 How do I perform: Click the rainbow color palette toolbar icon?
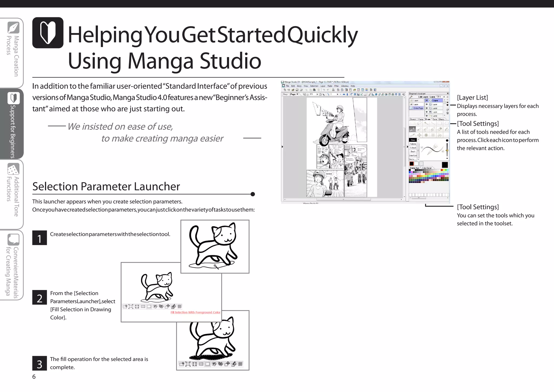point(367,90)
